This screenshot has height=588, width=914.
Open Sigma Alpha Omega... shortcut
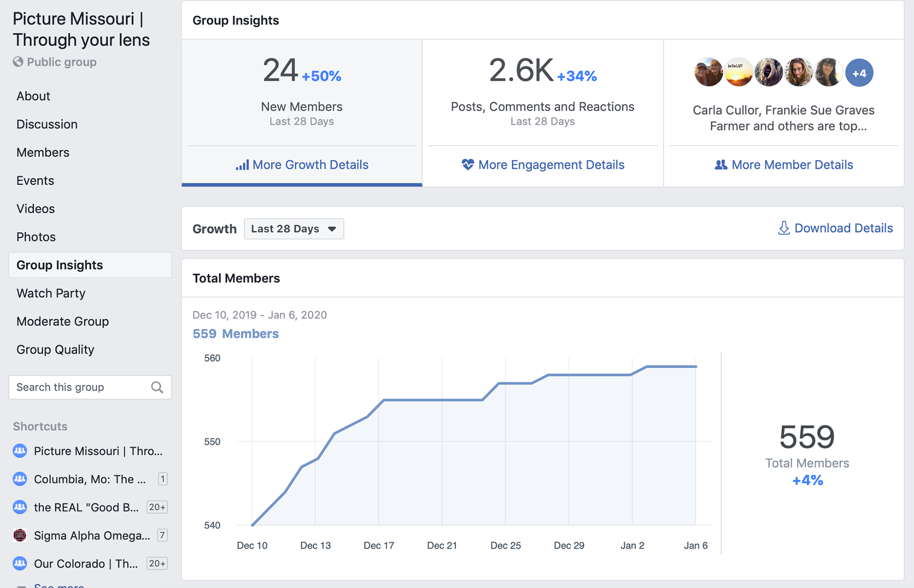tap(92, 536)
